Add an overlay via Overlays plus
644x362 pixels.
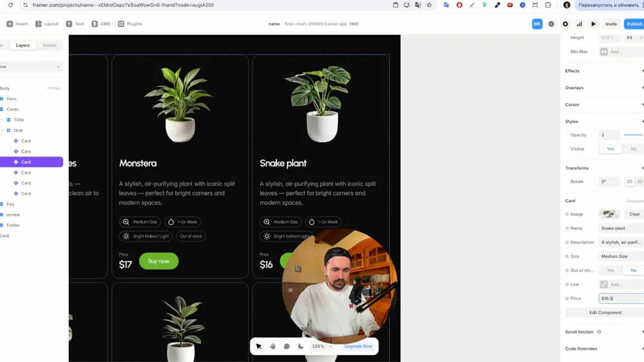tap(642, 88)
